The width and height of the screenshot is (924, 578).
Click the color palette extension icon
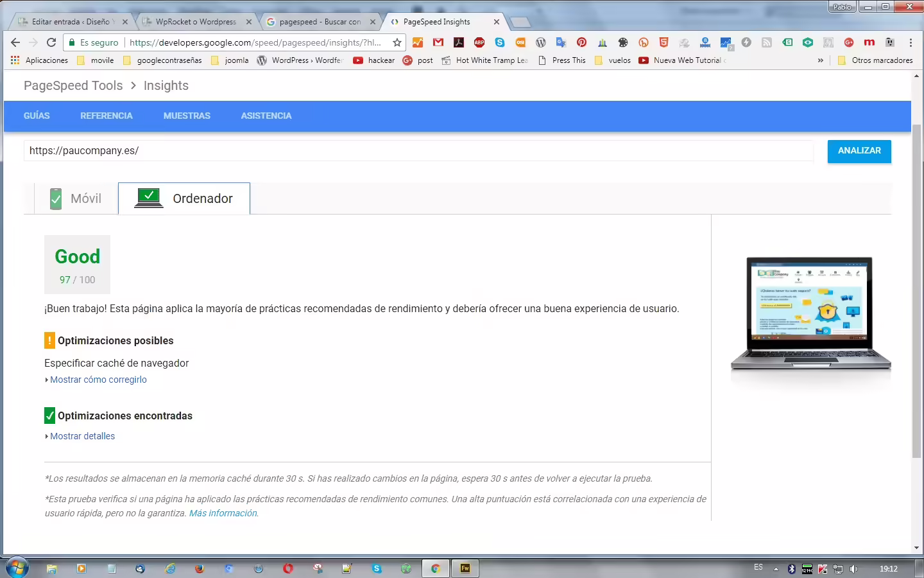click(x=623, y=42)
